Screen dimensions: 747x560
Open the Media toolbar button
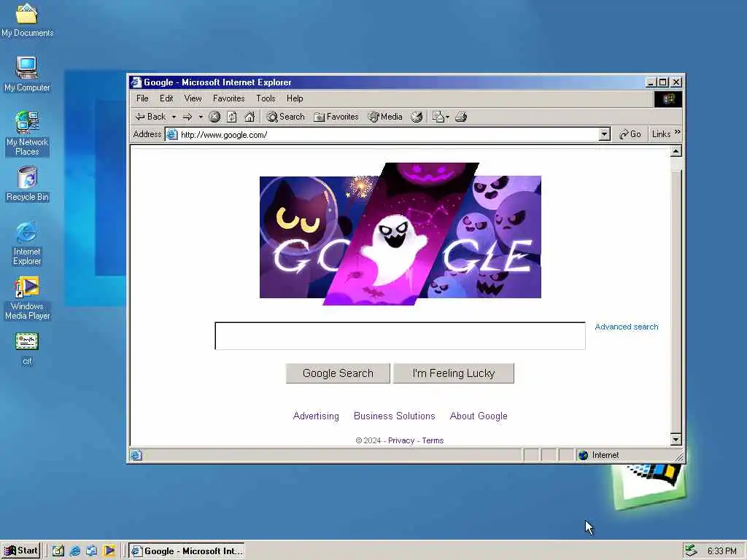click(385, 117)
